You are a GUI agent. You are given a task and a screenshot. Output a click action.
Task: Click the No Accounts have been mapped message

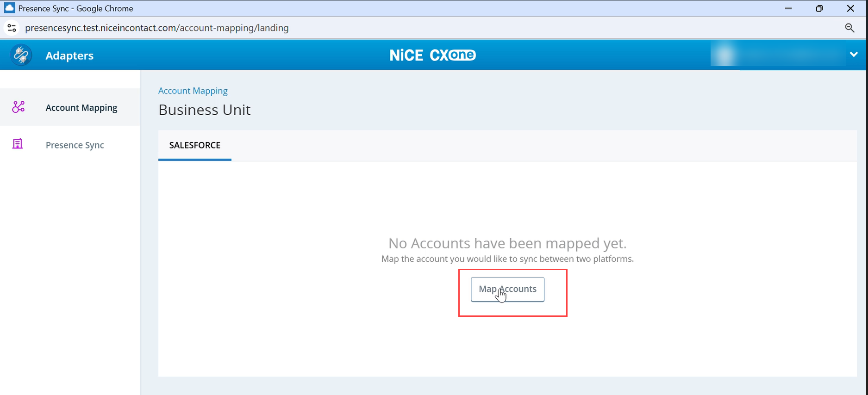(x=507, y=243)
